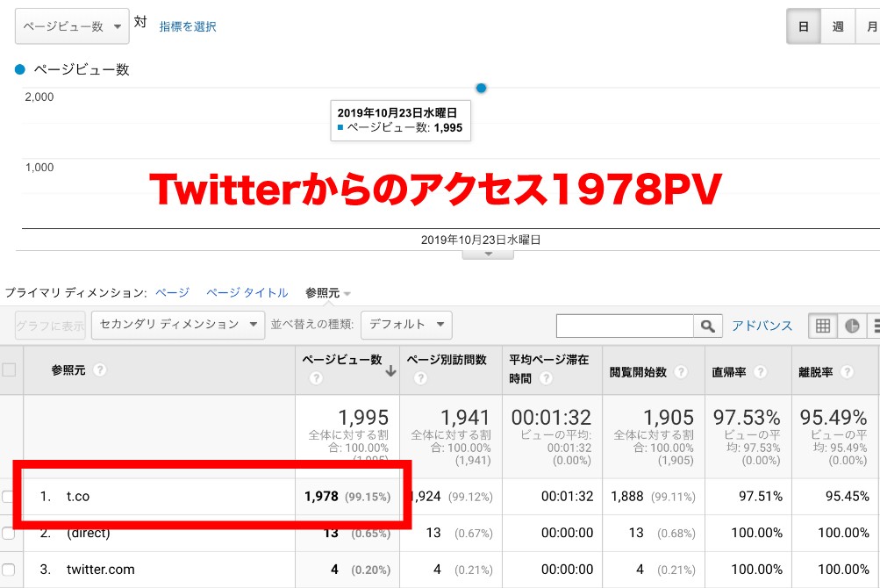Click the 00:00:00 time cell in twitter.com row
This screenshot has width=880, height=588.
pyautogui.click(x=568, y=570)
